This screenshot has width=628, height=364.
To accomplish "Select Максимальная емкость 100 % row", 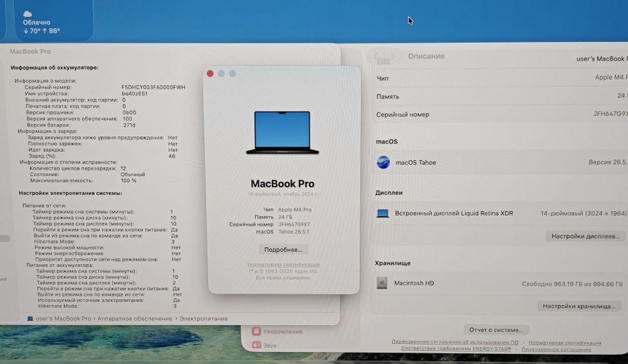I will (83, 181).
